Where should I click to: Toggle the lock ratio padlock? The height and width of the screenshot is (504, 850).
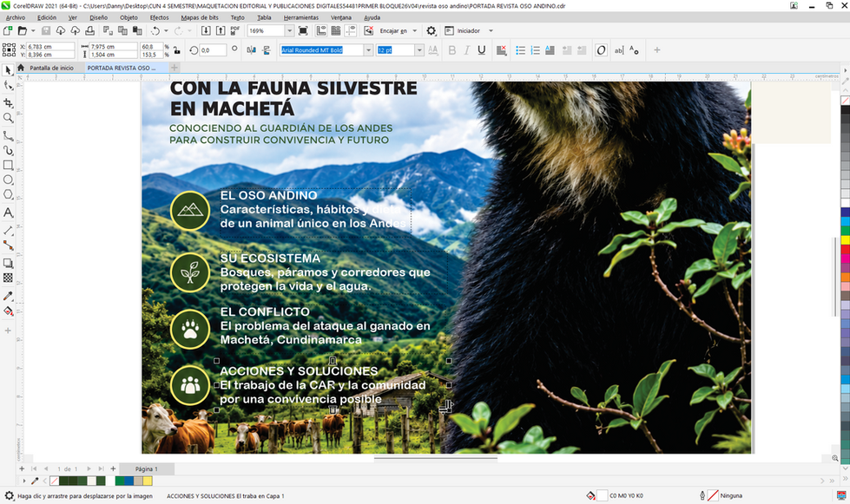click(177, 50)
